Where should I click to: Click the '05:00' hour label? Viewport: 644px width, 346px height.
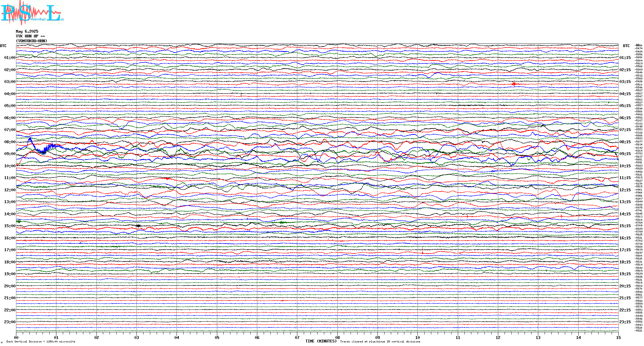click(10, 106)
